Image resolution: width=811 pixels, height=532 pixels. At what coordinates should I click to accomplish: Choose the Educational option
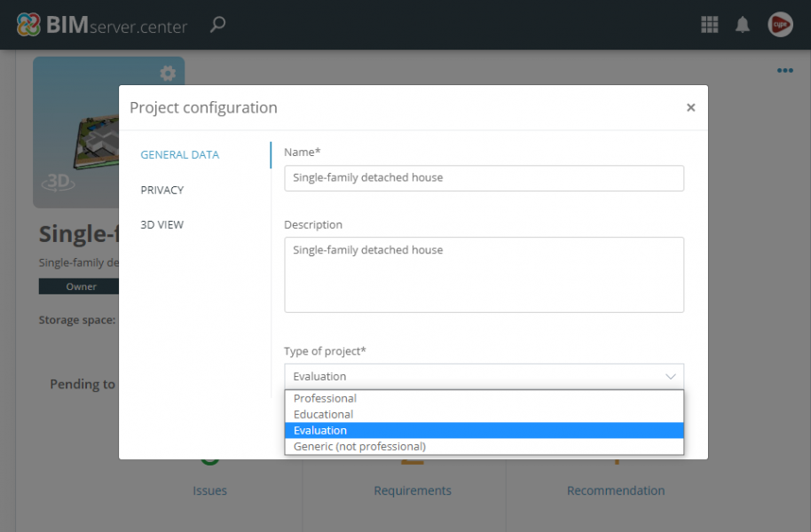coord(323,414)
